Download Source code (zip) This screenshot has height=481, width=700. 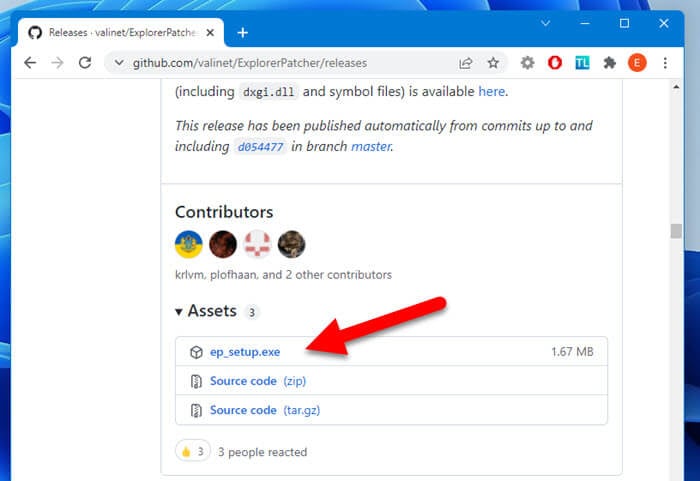[x=258, y=381]
